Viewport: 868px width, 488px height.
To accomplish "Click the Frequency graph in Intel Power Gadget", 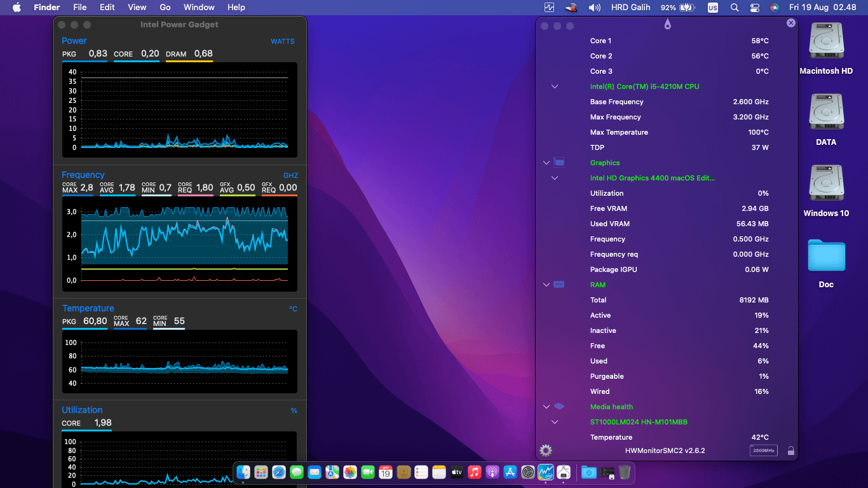I will pos(180,243).
